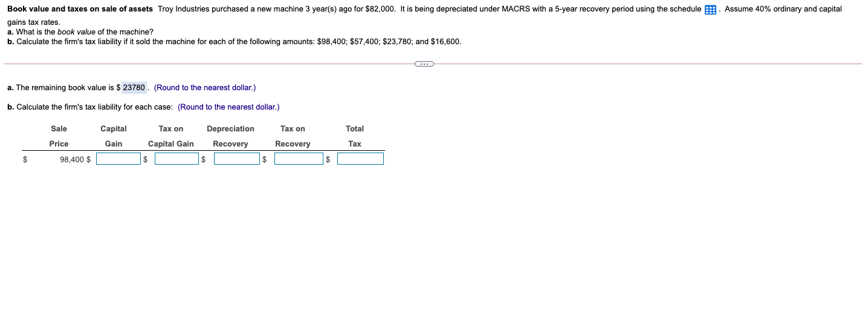Click the Tax on Capital Gain input box
The image size is (868, 316).
(177, 159)
